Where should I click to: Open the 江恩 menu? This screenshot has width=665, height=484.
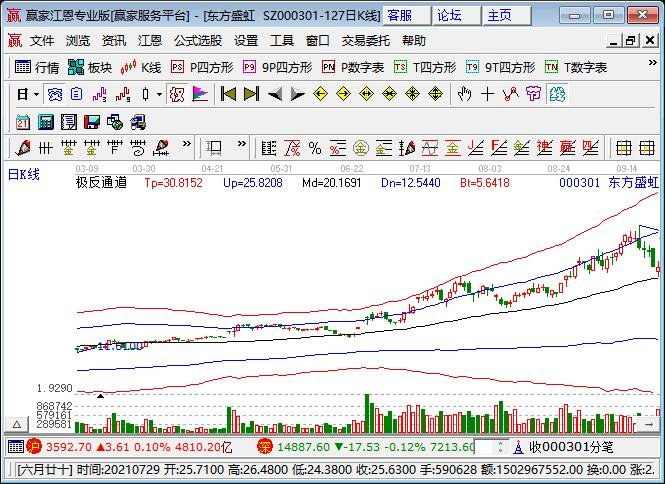pos(150,41)
